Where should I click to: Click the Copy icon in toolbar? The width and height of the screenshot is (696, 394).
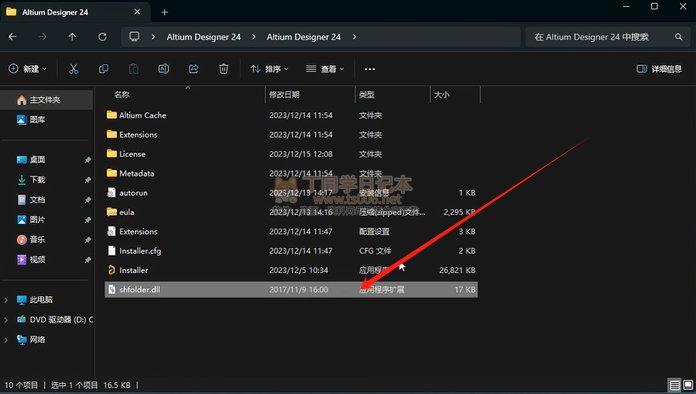pyautogui.click(x=103, y=69)
